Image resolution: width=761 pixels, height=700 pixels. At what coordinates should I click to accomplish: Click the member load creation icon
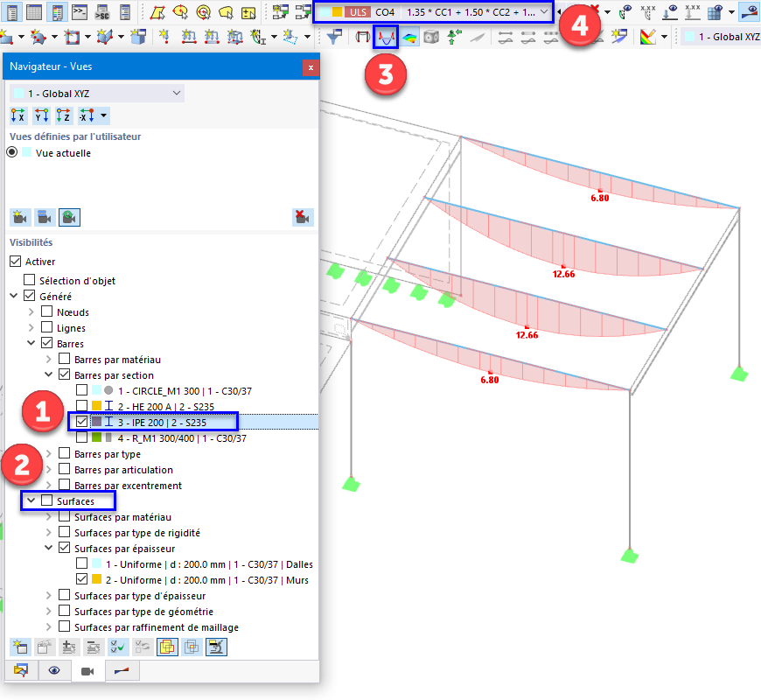point(188,37)
